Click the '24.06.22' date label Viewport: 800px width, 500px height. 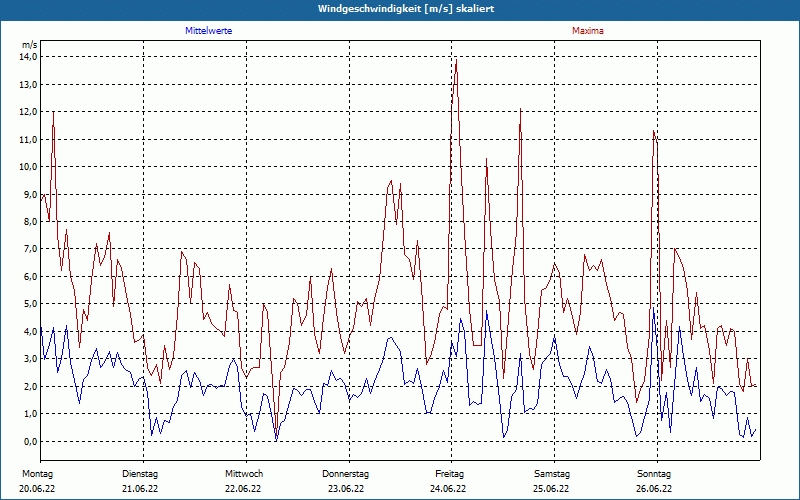click(x=448, y=489)
